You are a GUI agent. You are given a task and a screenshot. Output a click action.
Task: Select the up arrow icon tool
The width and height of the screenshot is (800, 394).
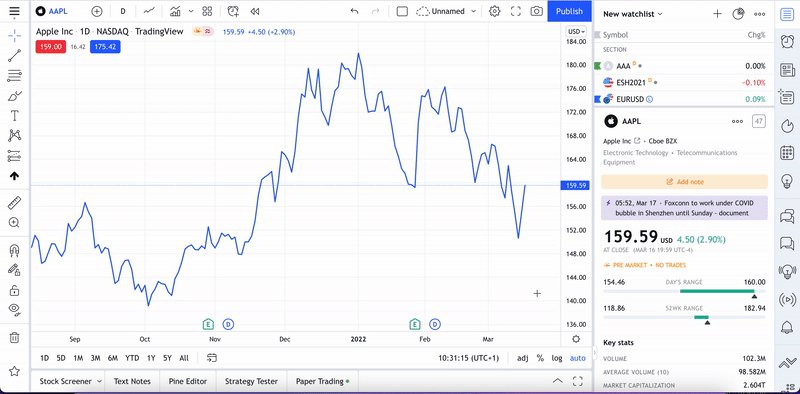[x=14, y=176]
